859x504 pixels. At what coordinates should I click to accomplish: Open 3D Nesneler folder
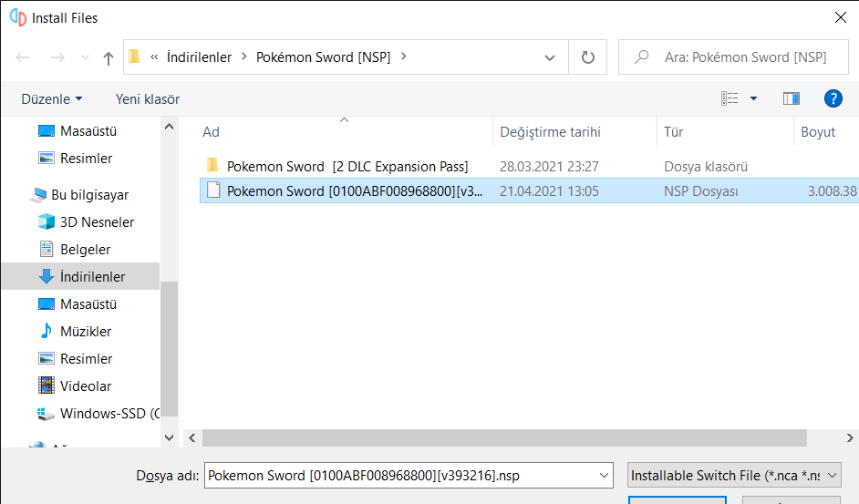coord(97,221)
